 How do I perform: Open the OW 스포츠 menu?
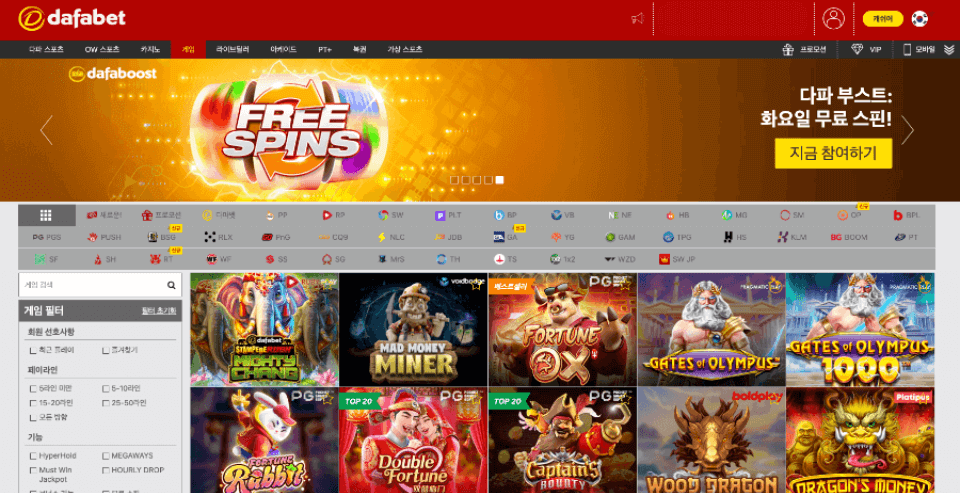102,50
